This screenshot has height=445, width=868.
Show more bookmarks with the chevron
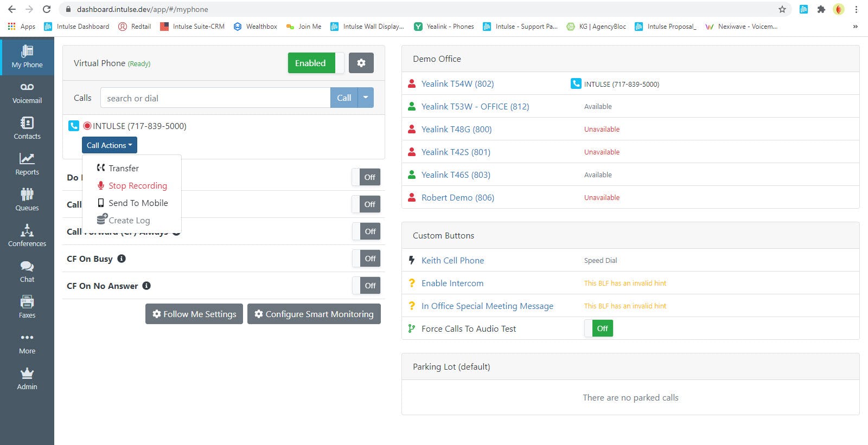(x=855, y=26)
